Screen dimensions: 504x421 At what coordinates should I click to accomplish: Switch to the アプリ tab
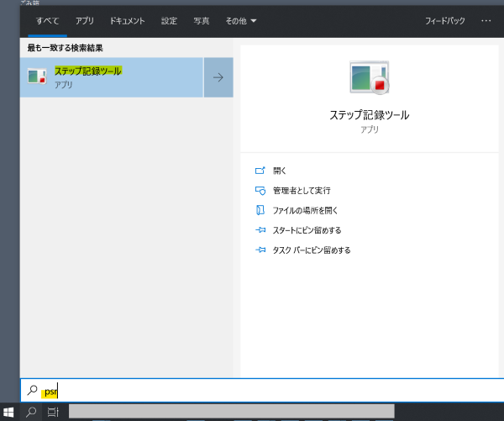(85, 21)
